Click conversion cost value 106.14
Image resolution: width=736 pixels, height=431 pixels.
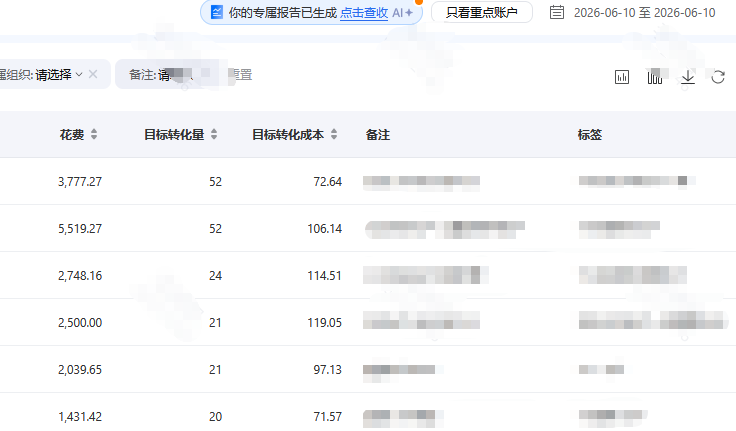tap(324, 229)
